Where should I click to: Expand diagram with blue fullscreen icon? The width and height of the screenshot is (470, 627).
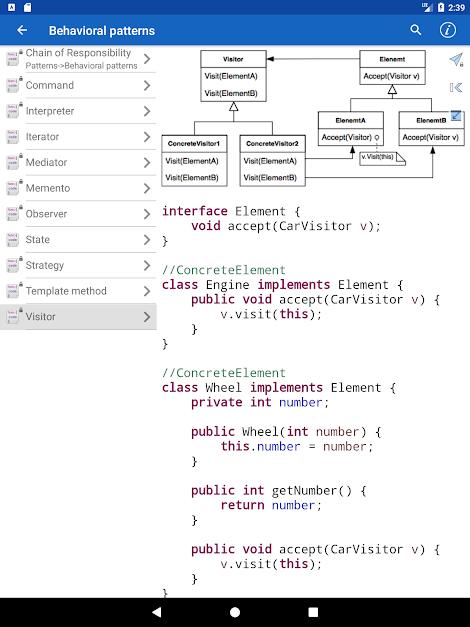tap(456, 116)
